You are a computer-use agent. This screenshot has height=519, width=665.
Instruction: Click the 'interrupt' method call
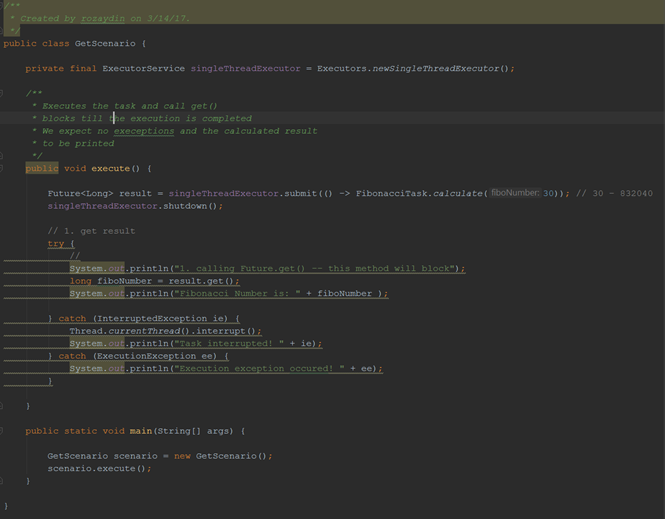[x=221, y=331]
